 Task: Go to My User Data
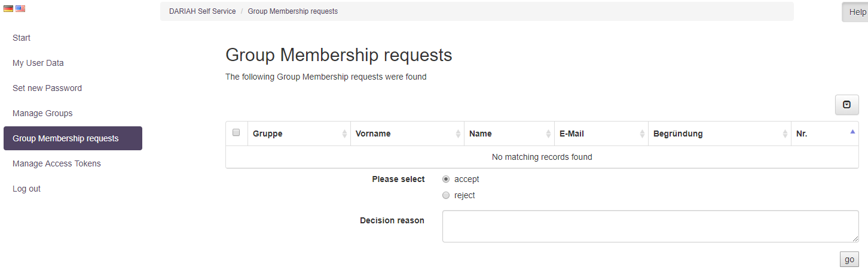click(38, 63)
